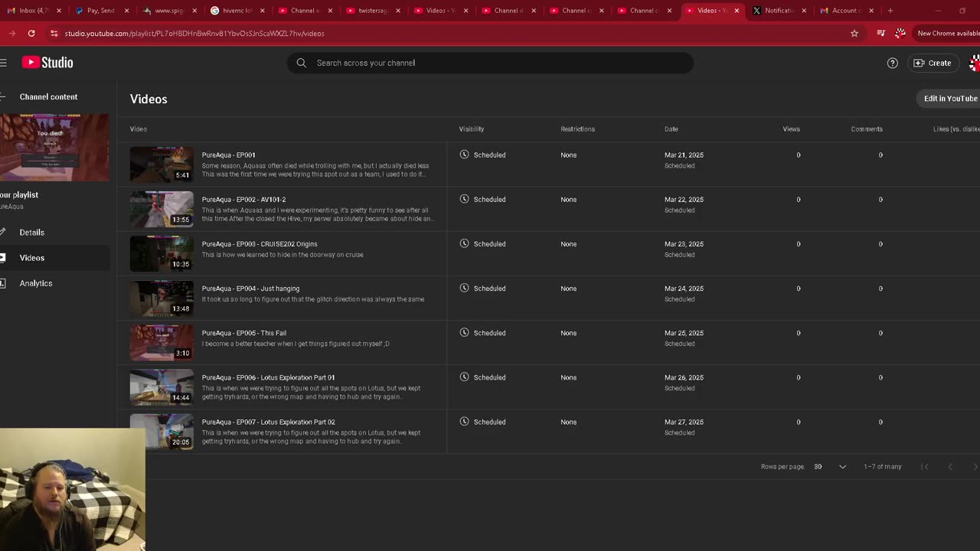Open the browser media control icon
The height and width of the screenshot is (551, 980).
(x=880, y=34)
